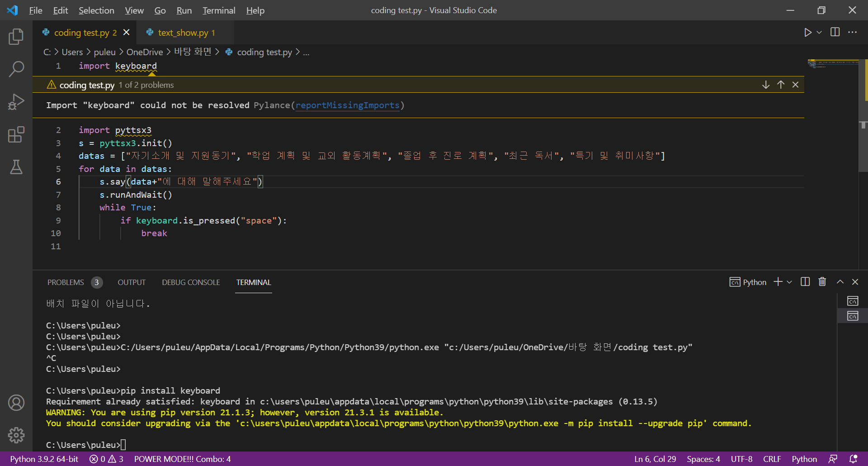This screenshot has height=466, width=868.
Task: Open the Edit menu
Action: [61, 10]
